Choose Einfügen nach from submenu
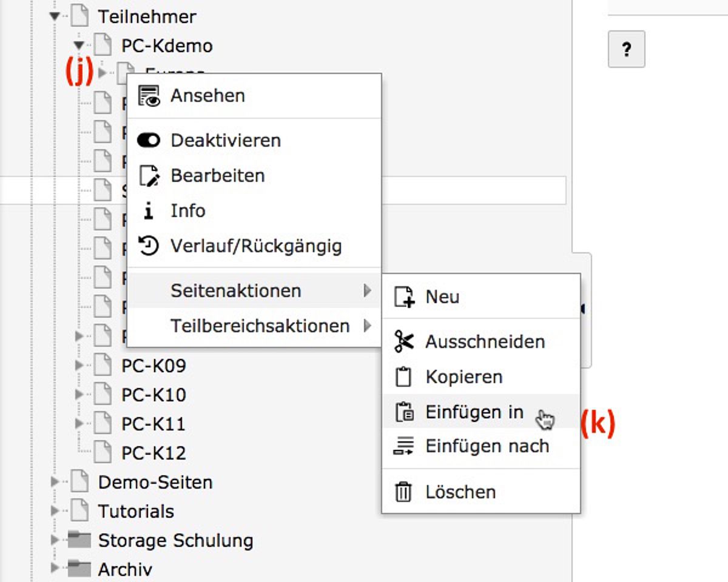This screenshot has height=582, width=728. point(480,446)
